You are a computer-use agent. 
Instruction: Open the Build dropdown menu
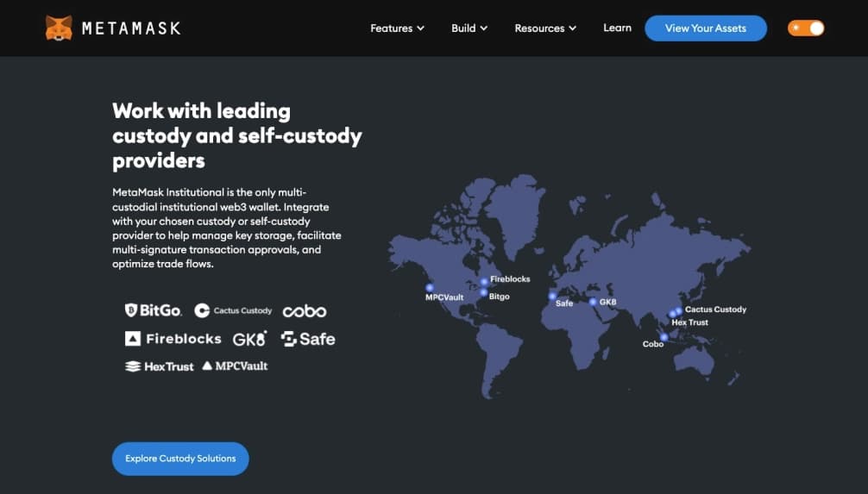click(x=469, y=28)
